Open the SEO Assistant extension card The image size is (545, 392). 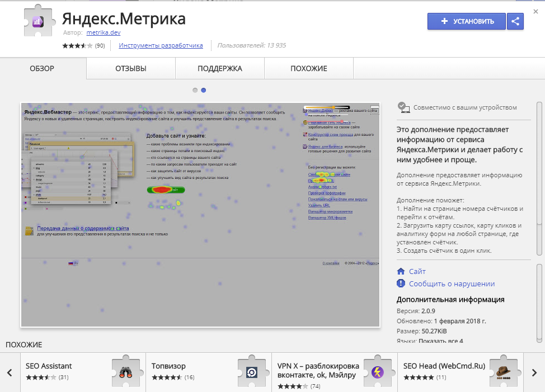[83, 372]
